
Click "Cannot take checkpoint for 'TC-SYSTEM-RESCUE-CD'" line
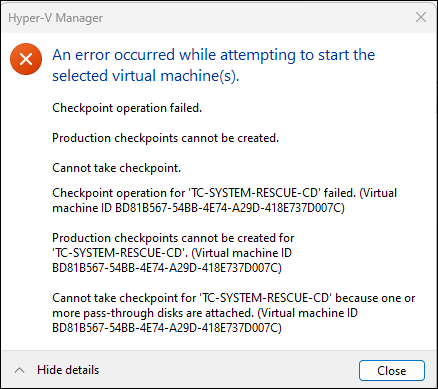[192, 298]
